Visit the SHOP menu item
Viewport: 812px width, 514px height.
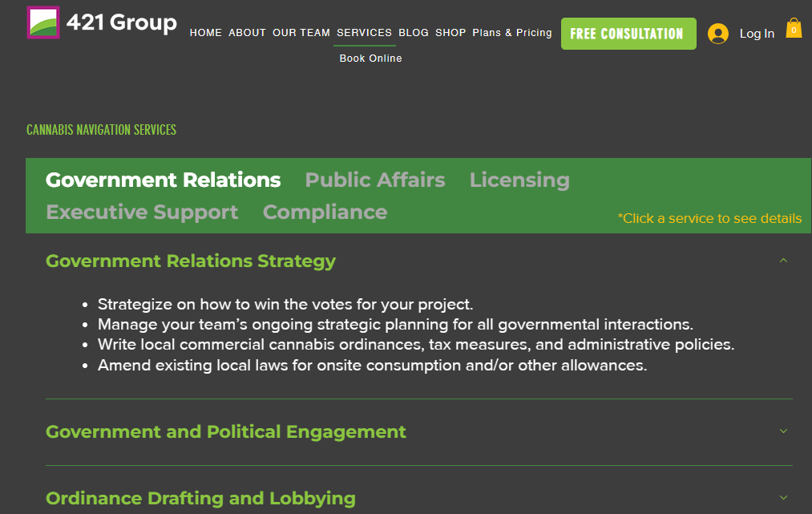[450, 33]
